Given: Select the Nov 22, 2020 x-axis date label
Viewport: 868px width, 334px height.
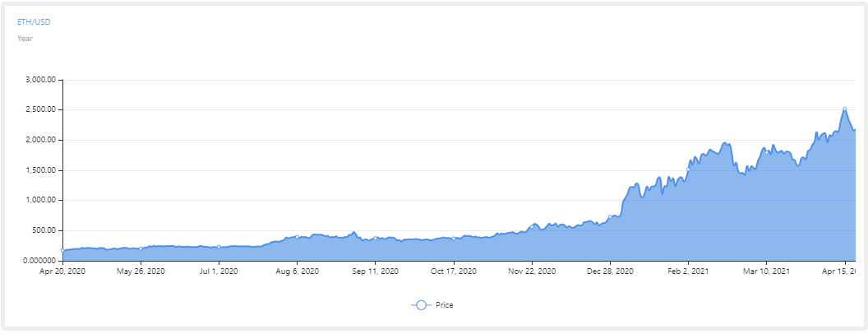Looking at the screenshot, I should coord(532,271).
